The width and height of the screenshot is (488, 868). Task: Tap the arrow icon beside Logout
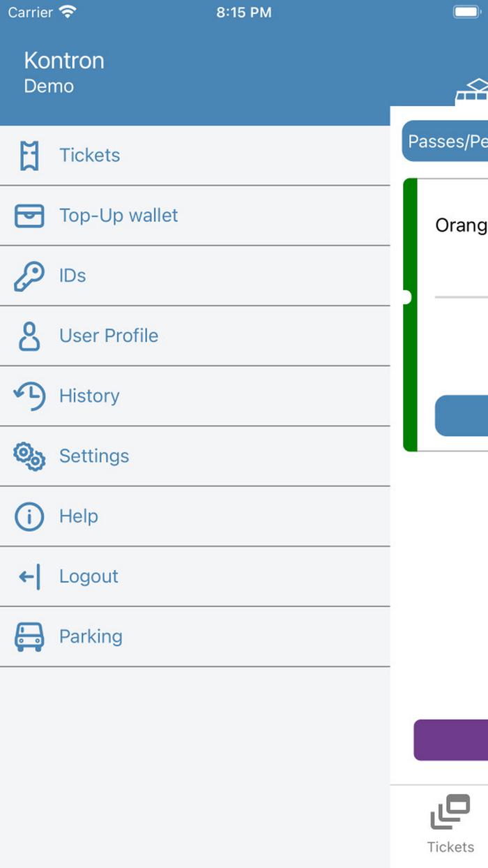click(29, 576)
